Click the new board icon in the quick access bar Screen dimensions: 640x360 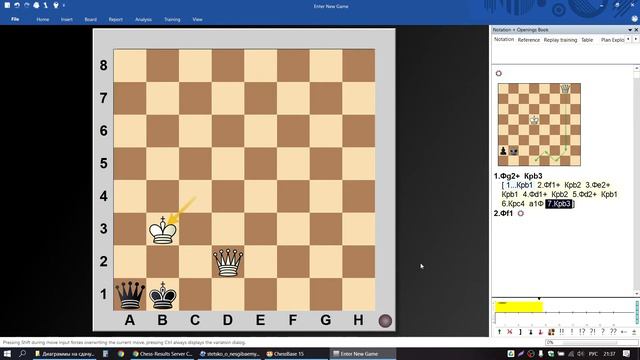pyautogui.click(x=7, y=5)
